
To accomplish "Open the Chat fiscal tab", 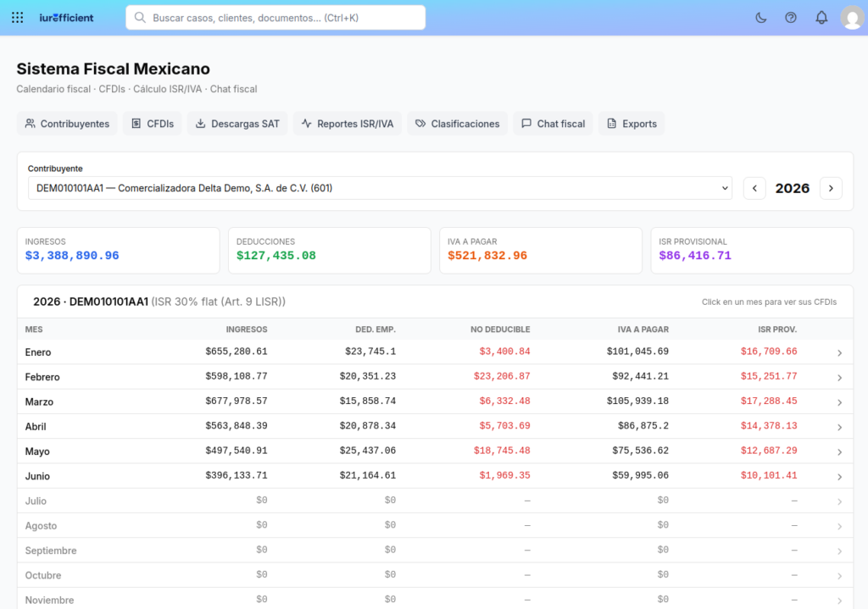I will click(x=553, y=124).
